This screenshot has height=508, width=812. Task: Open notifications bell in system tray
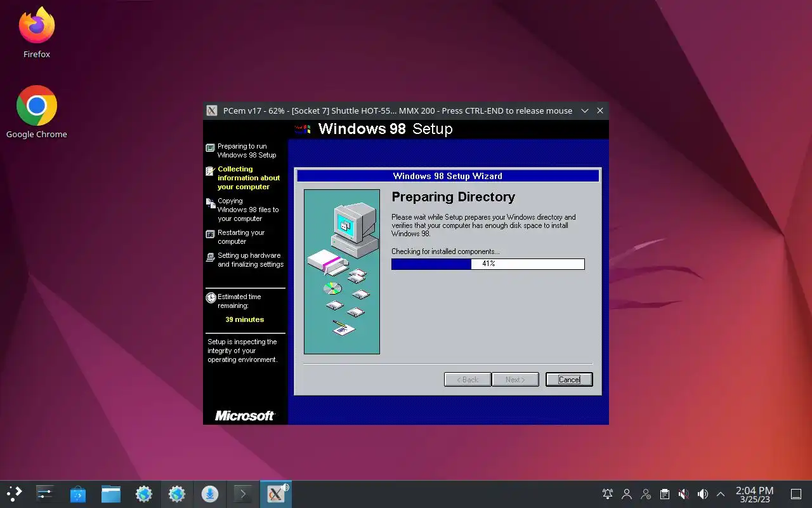[x=608, y=494]
